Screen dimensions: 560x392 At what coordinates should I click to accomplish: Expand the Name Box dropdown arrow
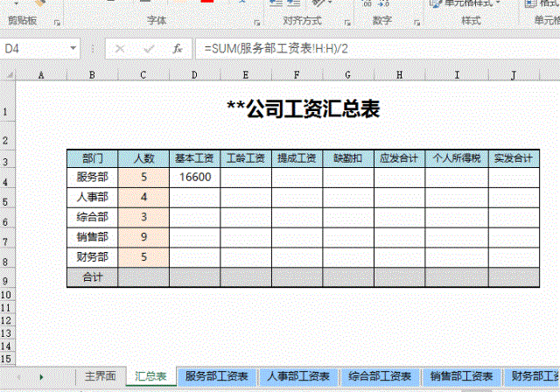(x=73, y=48)
